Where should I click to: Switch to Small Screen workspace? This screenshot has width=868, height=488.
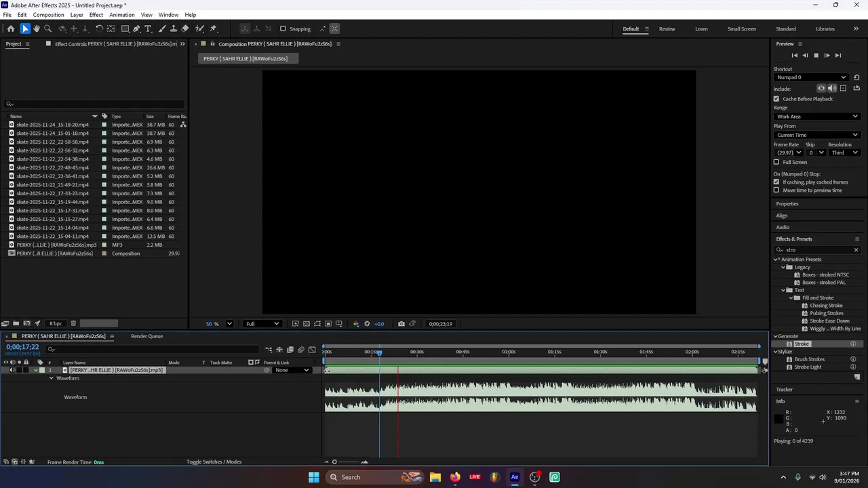click(742, 29)
